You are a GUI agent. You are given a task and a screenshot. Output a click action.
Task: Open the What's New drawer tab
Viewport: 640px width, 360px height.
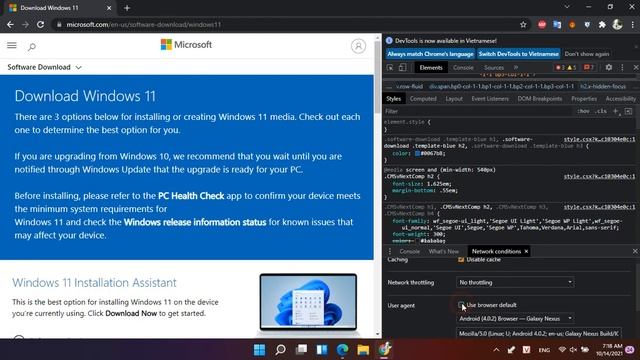point(444,251)
